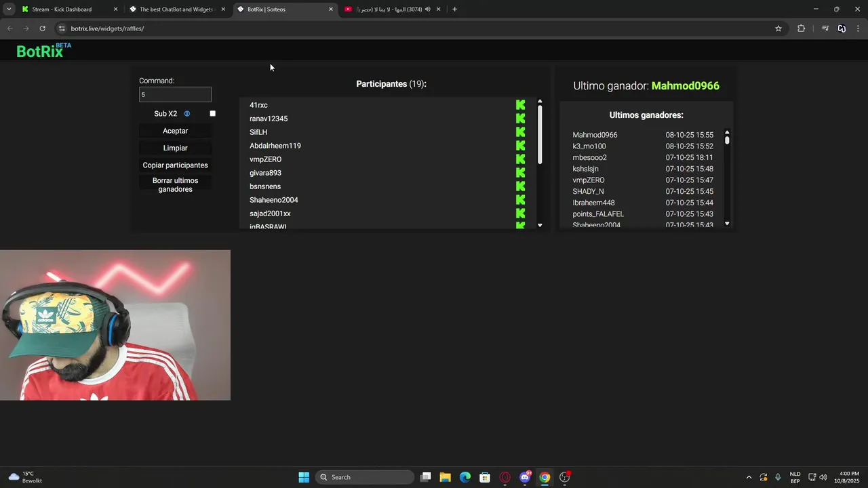Click the winner name Mahmod0966 header

click(x=685, y=86)
